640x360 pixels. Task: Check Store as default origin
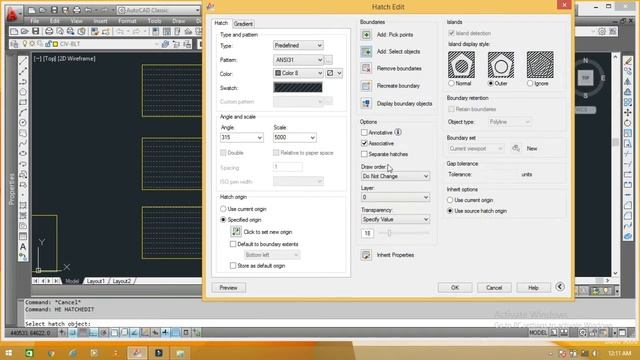pyautogui.click(x=233, y=266)
